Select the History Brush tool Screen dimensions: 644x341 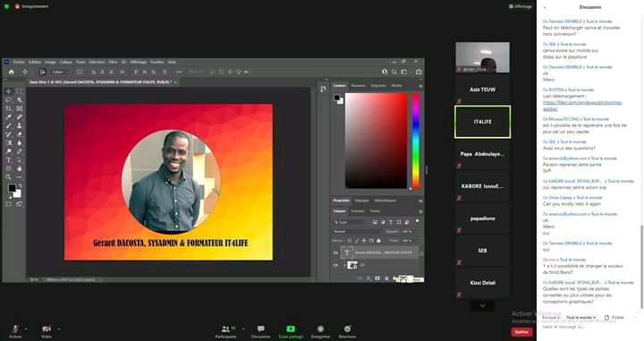pyautogui.click(x=9, y=134)
